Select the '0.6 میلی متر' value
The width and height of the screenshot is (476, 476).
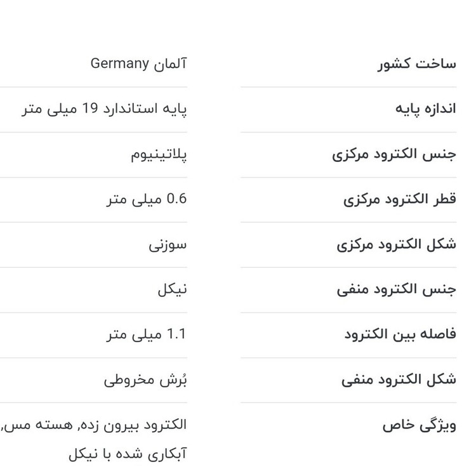(x=147, y=199)
